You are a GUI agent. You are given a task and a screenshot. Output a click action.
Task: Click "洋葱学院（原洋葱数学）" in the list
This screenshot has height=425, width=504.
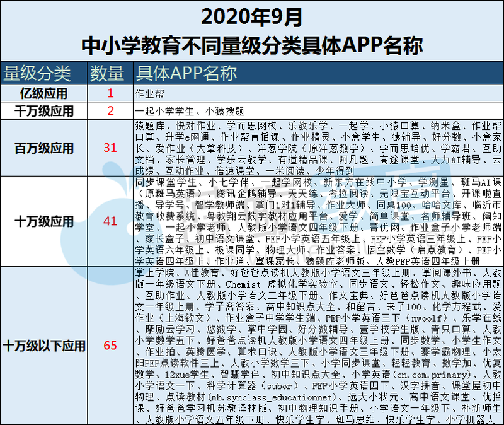click(311, 148)
